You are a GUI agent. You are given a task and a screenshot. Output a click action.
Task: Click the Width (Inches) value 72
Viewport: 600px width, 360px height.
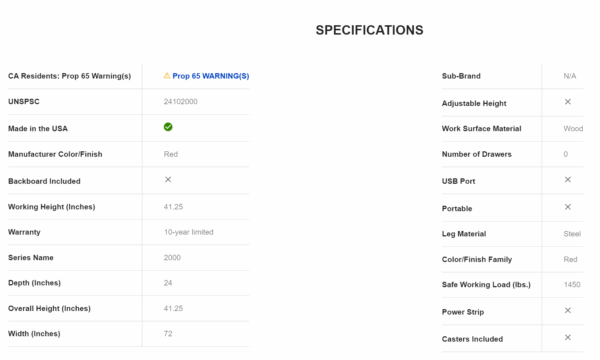168,334
